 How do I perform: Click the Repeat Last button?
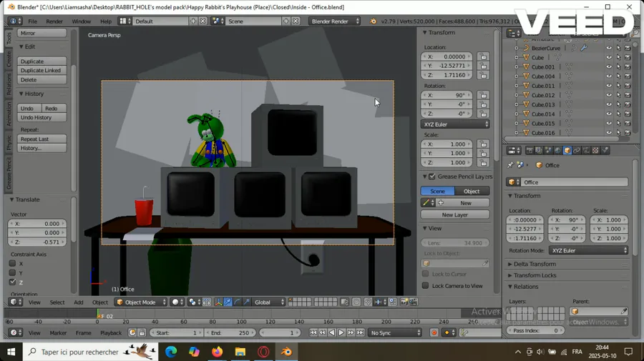click(42, 139)
